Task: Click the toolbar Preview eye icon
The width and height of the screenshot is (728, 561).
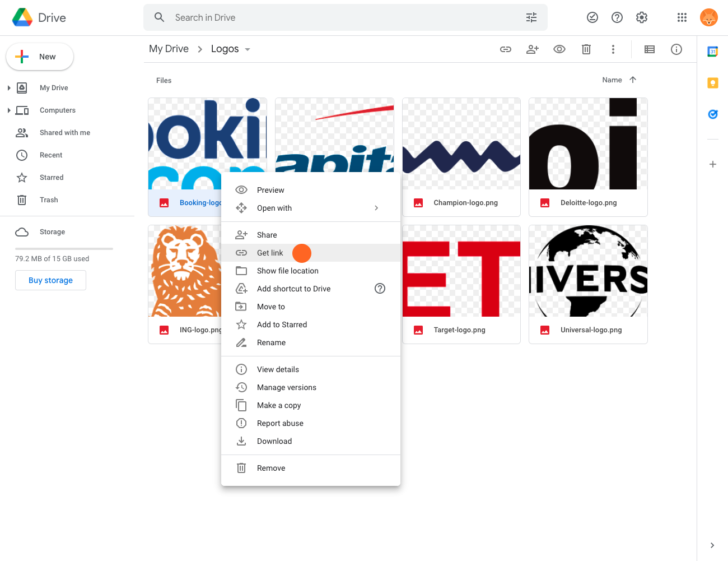Action: (x=559, y=49)
